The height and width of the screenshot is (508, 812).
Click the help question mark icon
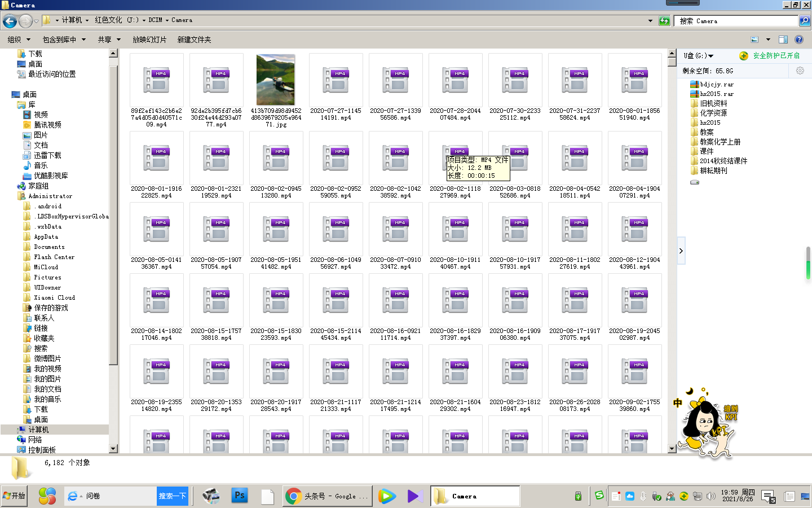[x=798, y=40]
